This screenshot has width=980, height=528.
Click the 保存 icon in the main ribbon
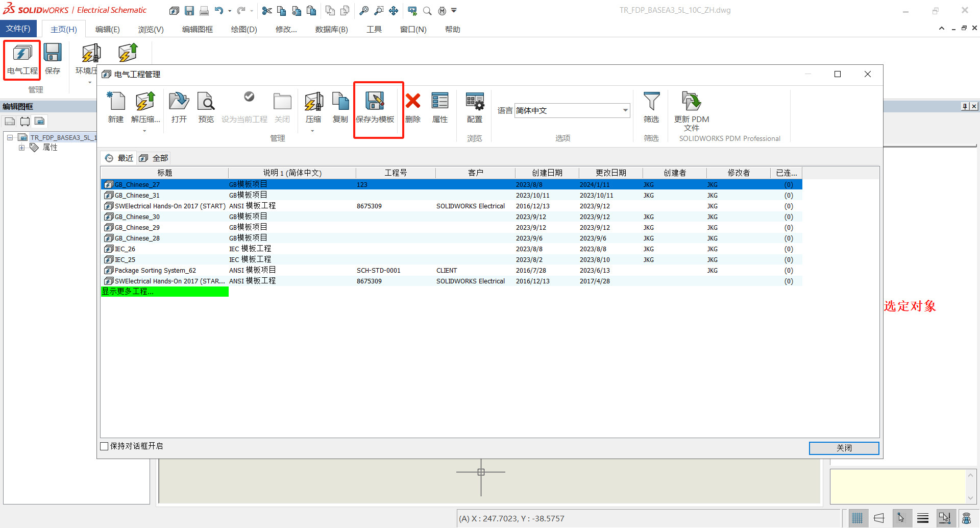point(53,59)
